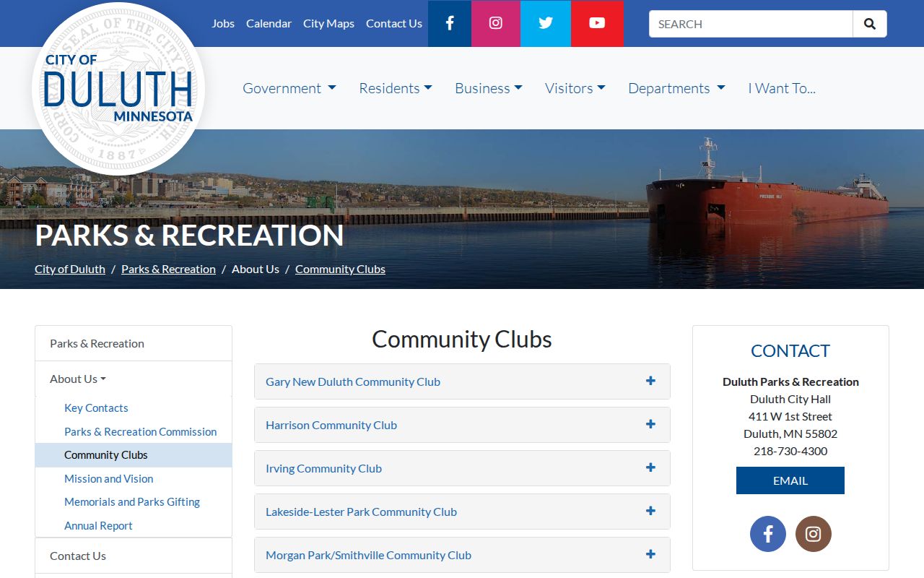Open City Maps in top bar
Viewport: 924px width, 578px height.
328,23
